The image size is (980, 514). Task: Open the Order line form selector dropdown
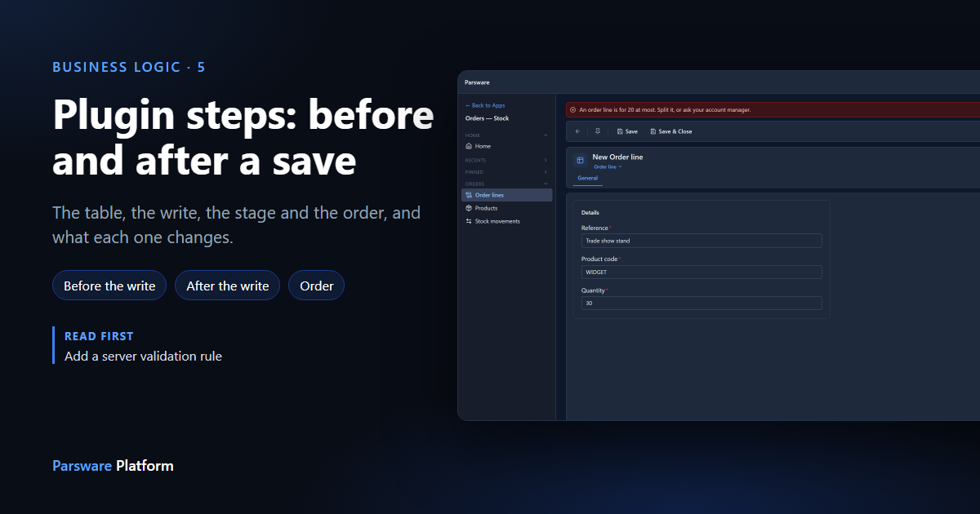click(608, 166)
